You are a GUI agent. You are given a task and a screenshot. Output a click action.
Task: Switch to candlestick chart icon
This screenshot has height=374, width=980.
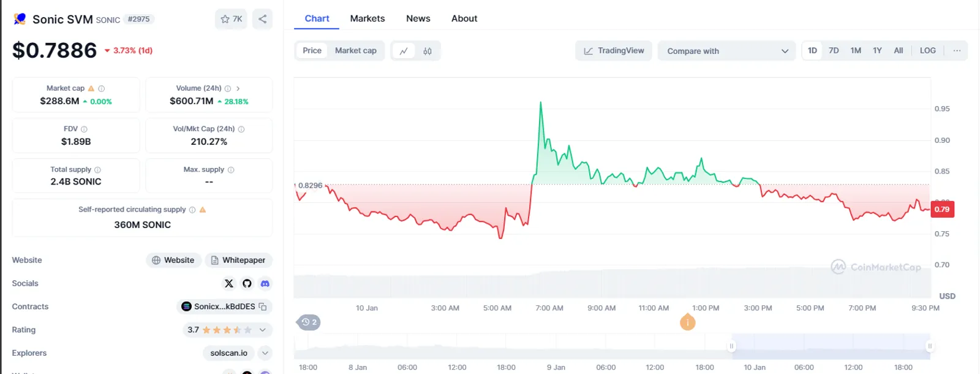428,51
